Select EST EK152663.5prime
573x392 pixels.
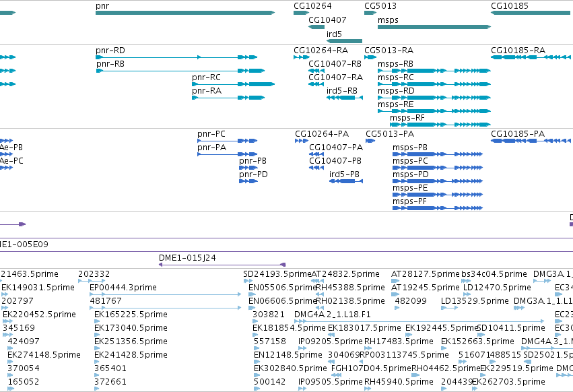(444, 348)
